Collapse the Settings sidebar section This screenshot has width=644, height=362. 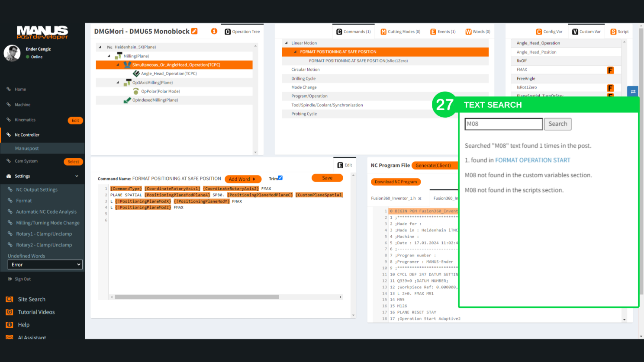77,176
